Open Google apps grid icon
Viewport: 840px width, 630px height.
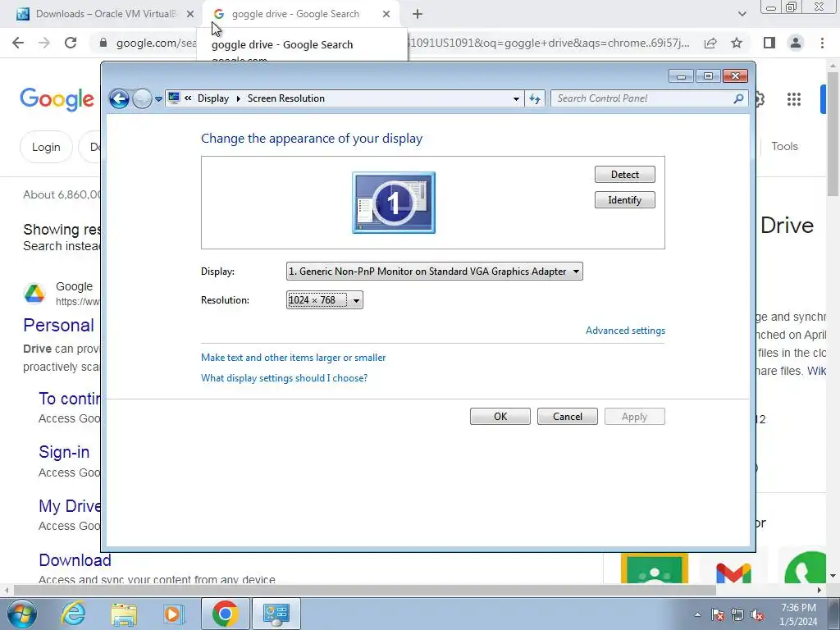pos(794,99)
